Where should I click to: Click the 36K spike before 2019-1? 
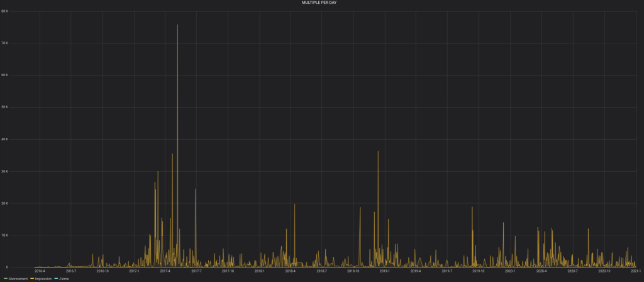[378, 153]
